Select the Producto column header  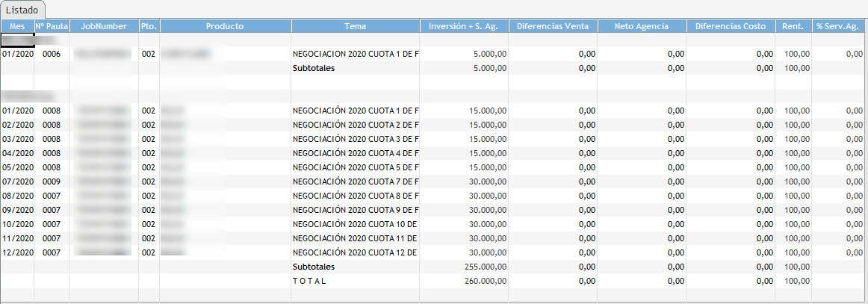point(225,26)
